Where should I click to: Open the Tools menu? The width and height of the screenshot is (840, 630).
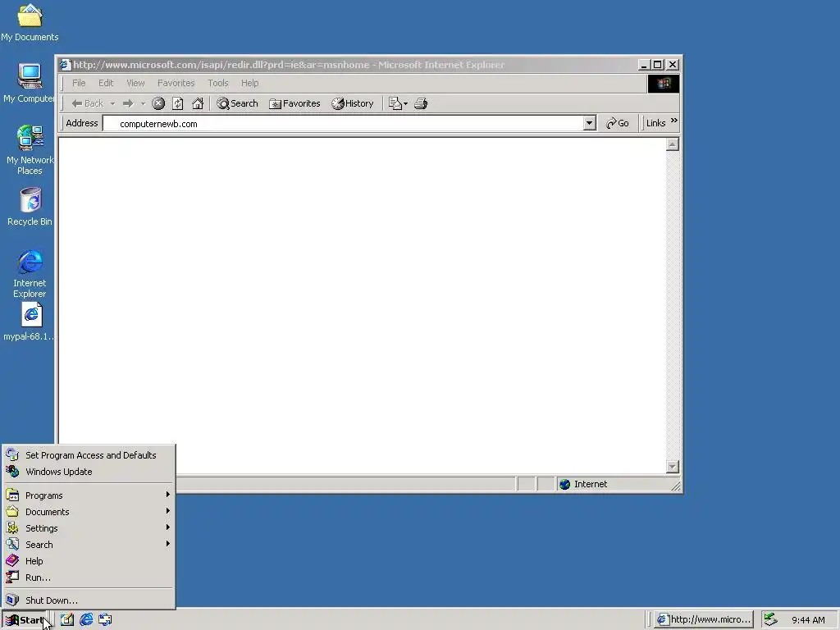click(218, 83)
